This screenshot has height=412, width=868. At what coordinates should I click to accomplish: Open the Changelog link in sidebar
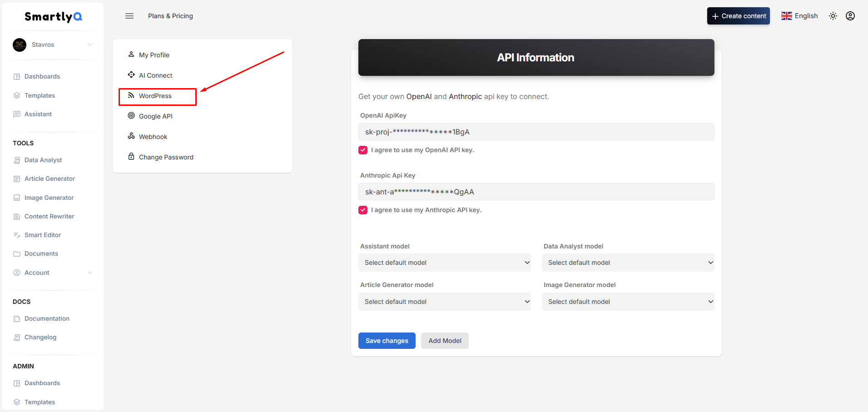click(40, 338)
